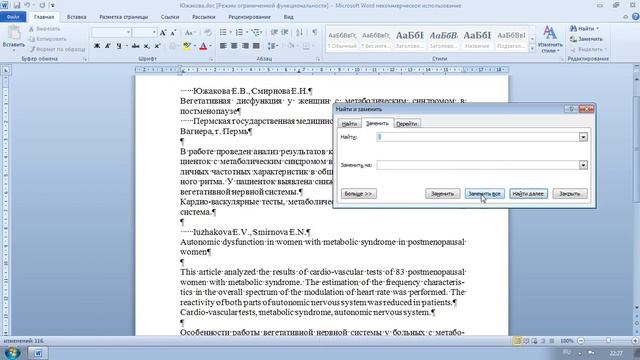Click the Undo icon in quick access toolbar
Viewport: 640px width, 360px height.
pyautogui.click(x=27, y=6)
